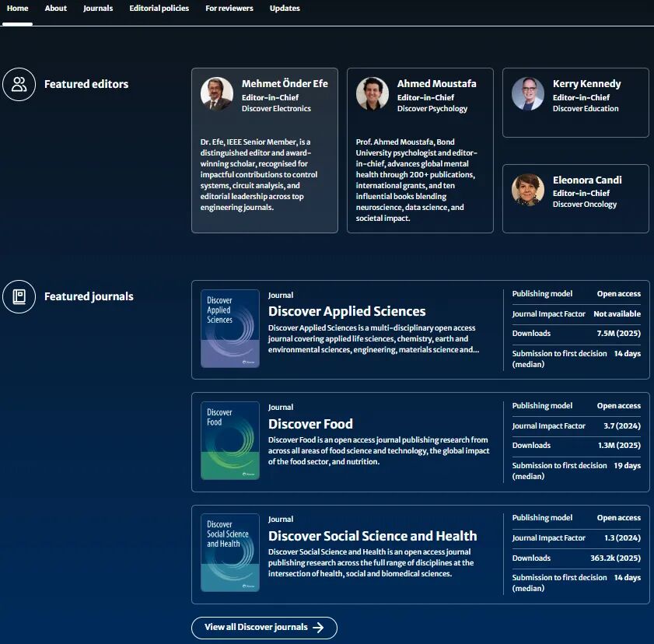Open the Discover Social Science and Health cover

pyautogui.click(x=230, y=553)
